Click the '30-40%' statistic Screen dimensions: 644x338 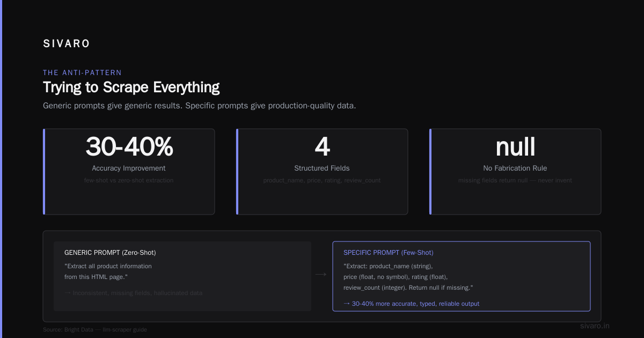pos(129,146)
